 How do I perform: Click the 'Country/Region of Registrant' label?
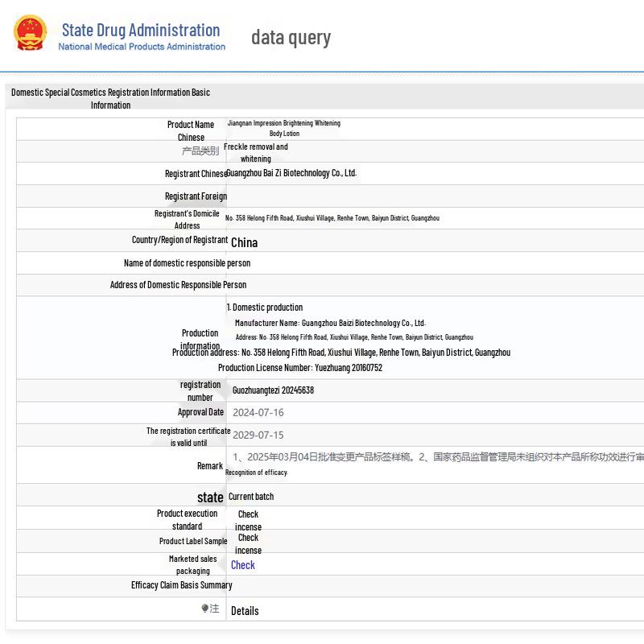180,239
